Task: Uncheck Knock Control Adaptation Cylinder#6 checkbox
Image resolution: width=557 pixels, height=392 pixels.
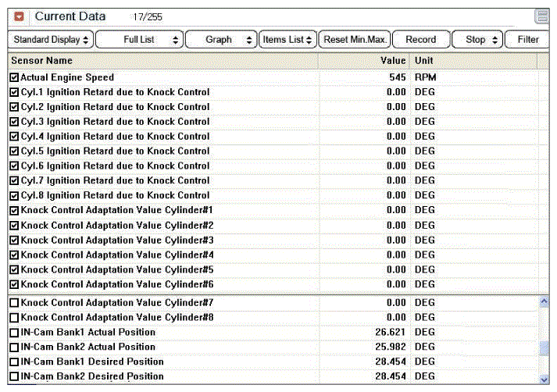Action: 14,284
